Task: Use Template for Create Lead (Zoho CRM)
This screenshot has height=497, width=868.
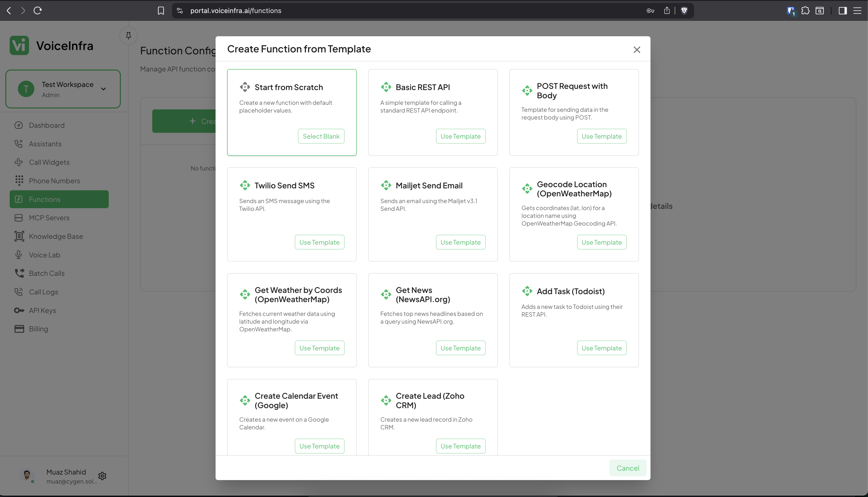Action: pos(460,446)
